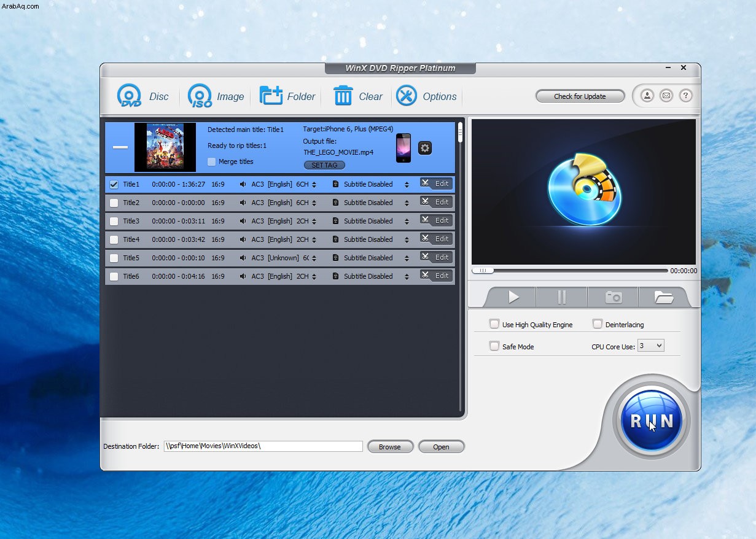This screenshot has height=539, width=756.
Task: Change Title6 audio track selector
Action: 314,276
